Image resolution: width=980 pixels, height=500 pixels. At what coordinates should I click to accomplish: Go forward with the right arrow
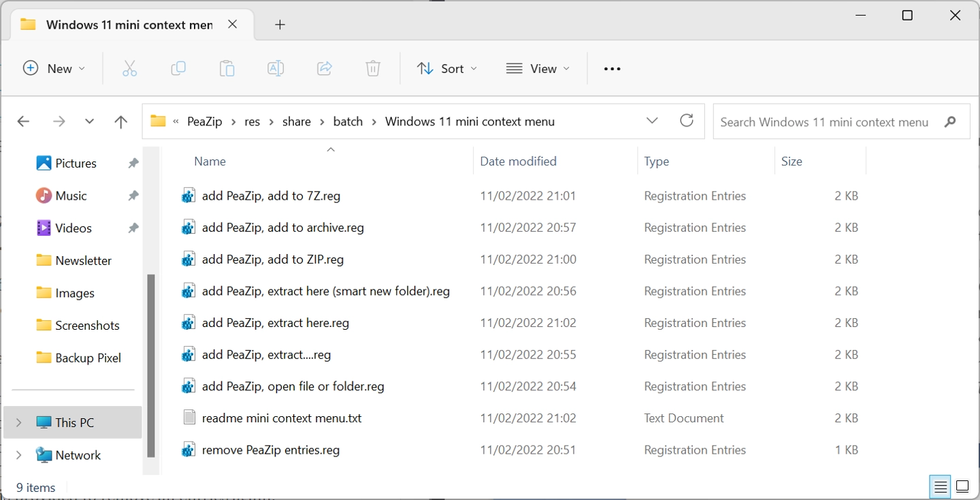[59, 122]
